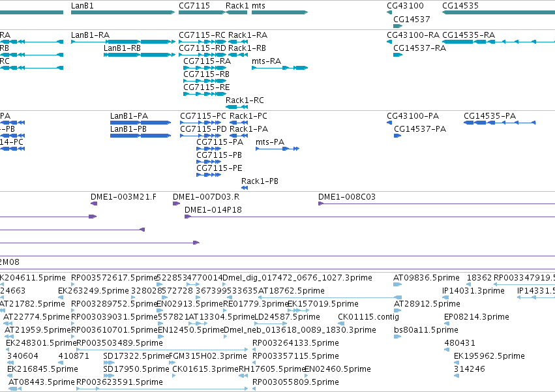This screenshot has width=555, height=392.
Task: Select transcript CG7115-RA
Action: pos(205,68)
